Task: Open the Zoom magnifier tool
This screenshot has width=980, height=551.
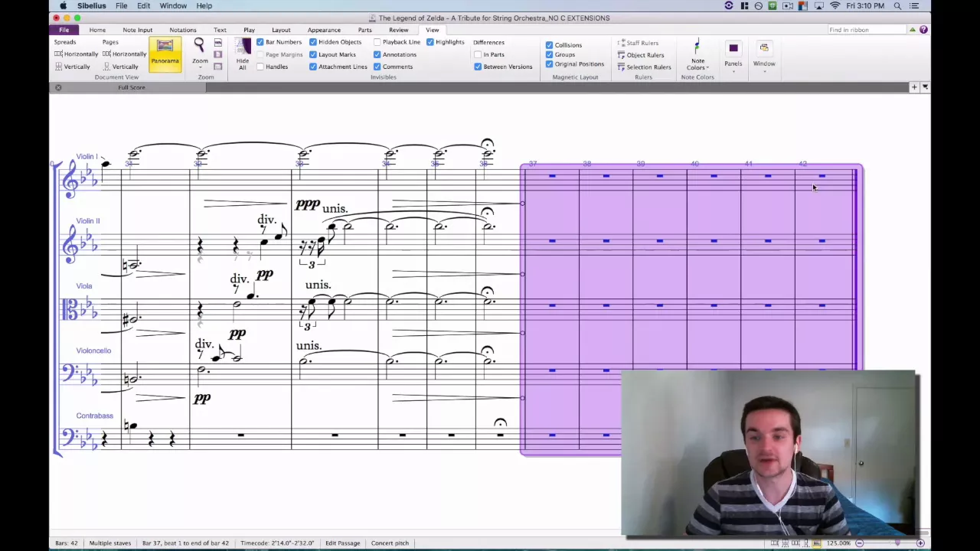Action: [199, 45]
